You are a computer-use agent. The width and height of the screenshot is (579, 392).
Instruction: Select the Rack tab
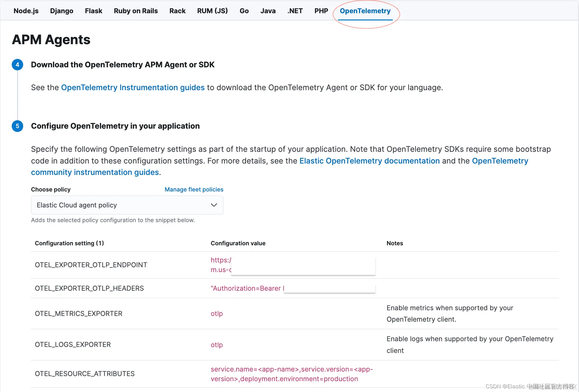(177, 11)
